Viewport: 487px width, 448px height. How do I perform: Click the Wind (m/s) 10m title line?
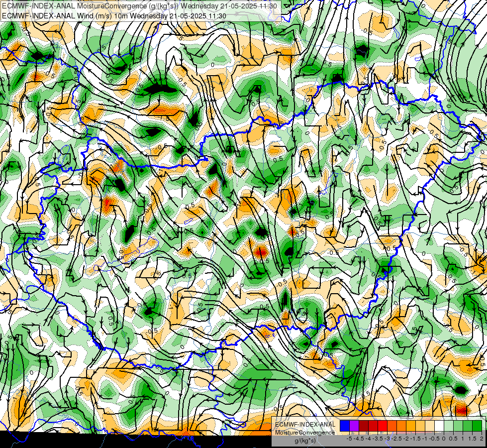114,15
